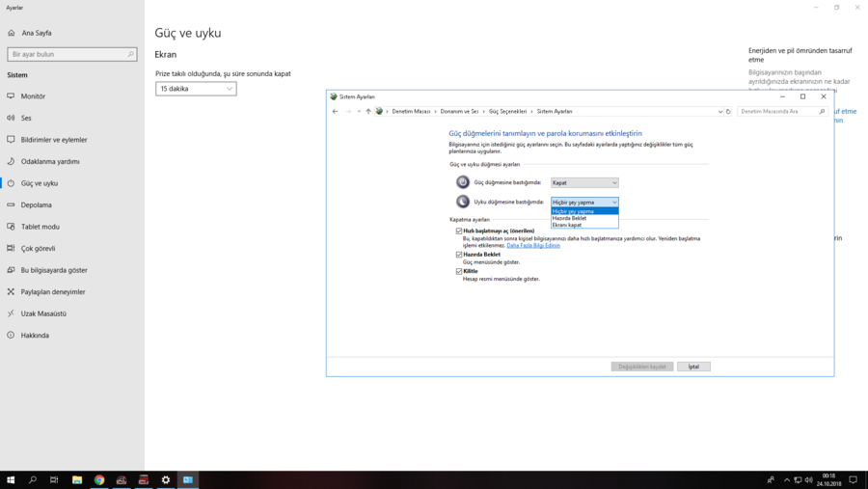Open Ana Sayfa home in Settings

(37, 33)
